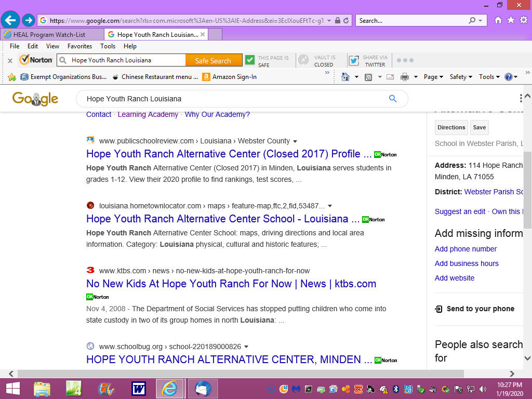Click the Google search magnifier button
The image size is (532, 399).
(393, 98)
